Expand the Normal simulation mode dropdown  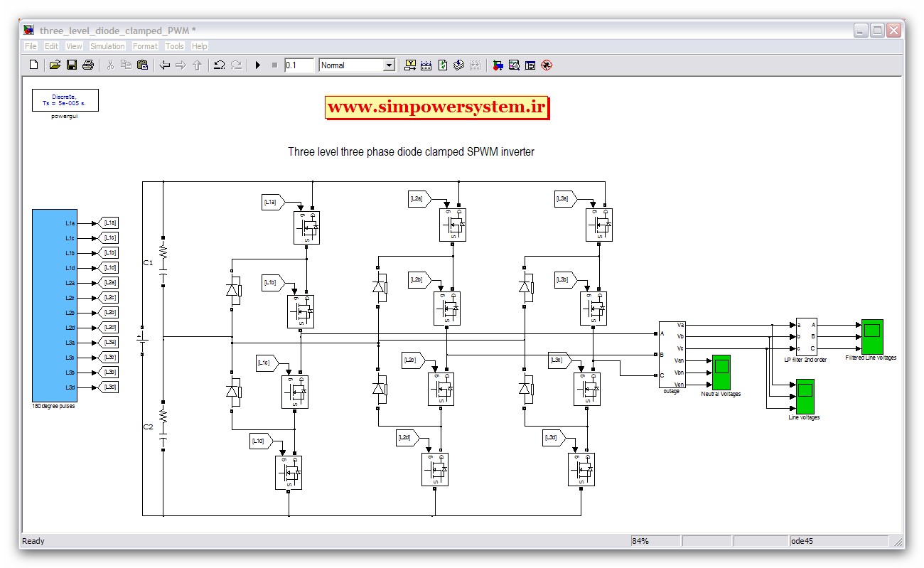(x=388, y=65)
